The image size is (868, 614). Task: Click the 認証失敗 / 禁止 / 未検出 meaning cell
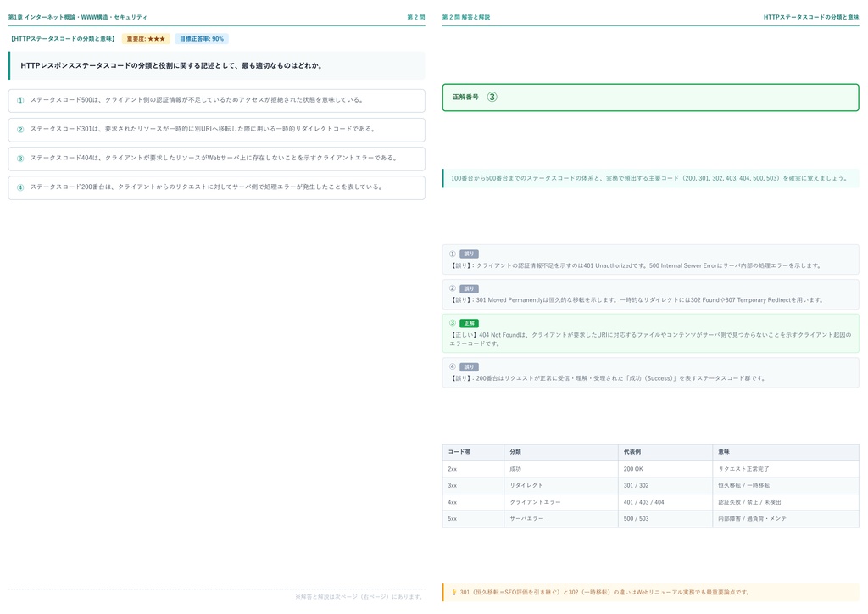coord(786,502)
